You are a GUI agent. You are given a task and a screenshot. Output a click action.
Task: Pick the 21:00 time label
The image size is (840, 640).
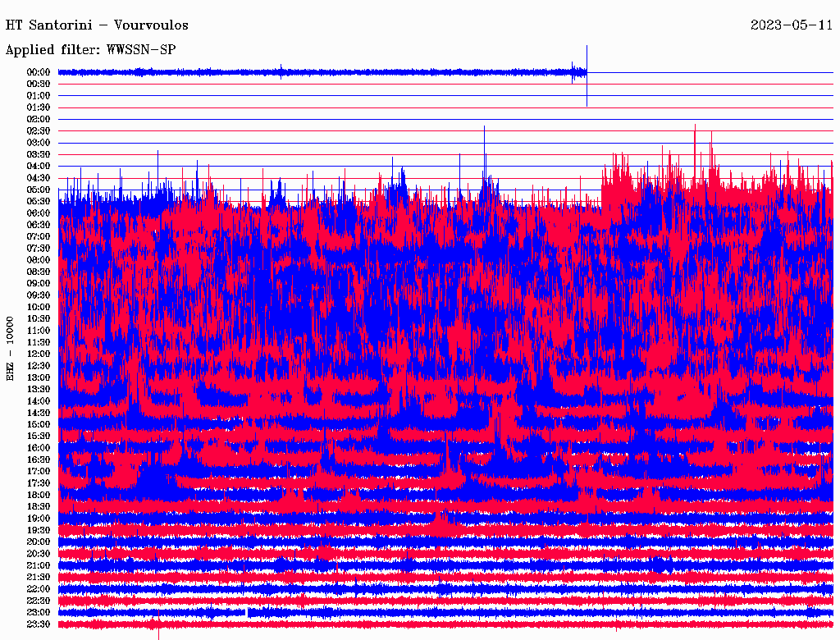[x=39, y=565]
